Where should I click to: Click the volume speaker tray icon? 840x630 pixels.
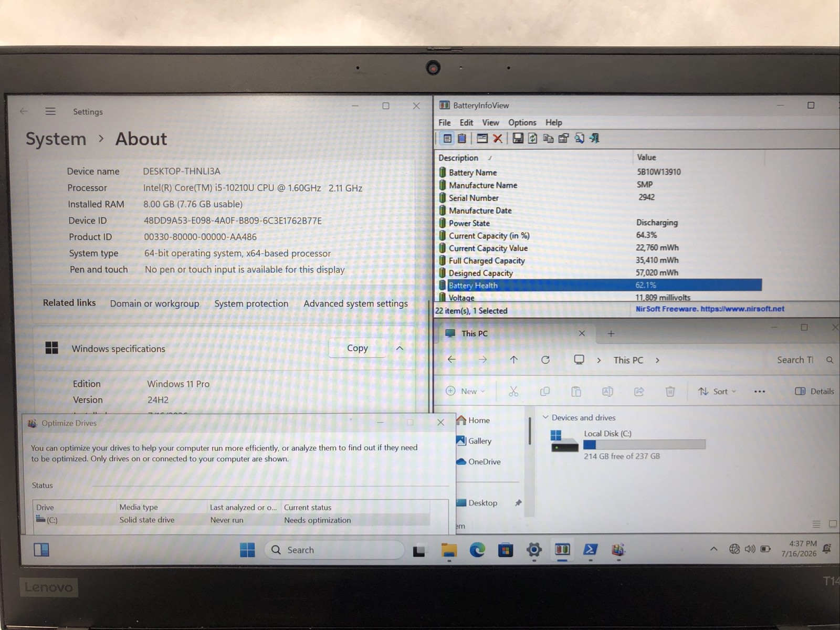750,549
